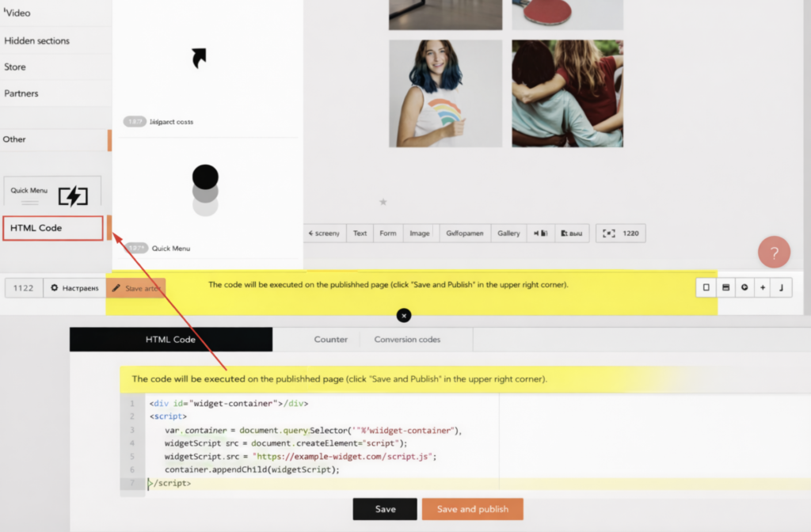Click the plus icon in the block toolbar
Image resolution: width=811 pixels, height=532 pixels.
click(763, 288)
